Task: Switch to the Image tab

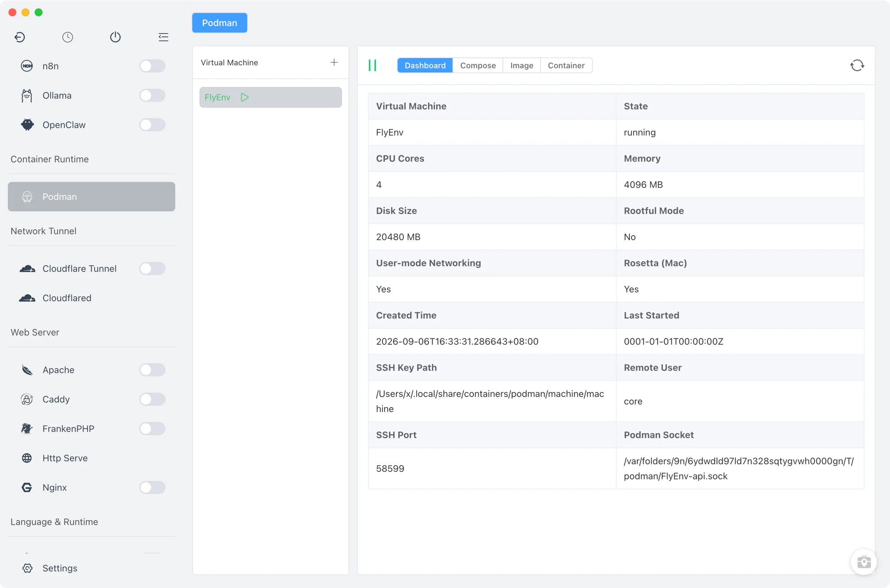Action: [521, 66]
